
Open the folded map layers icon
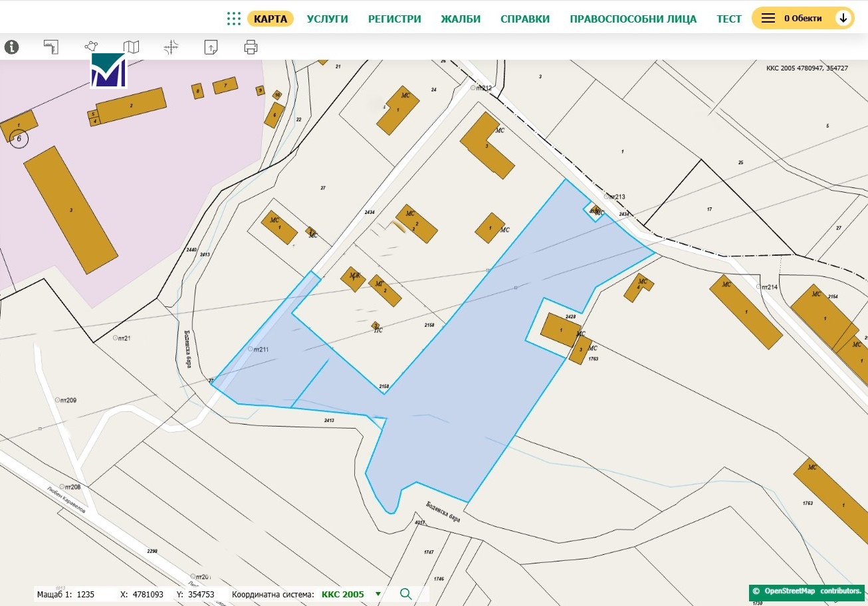pyautogui.click(x=132, y=47)
